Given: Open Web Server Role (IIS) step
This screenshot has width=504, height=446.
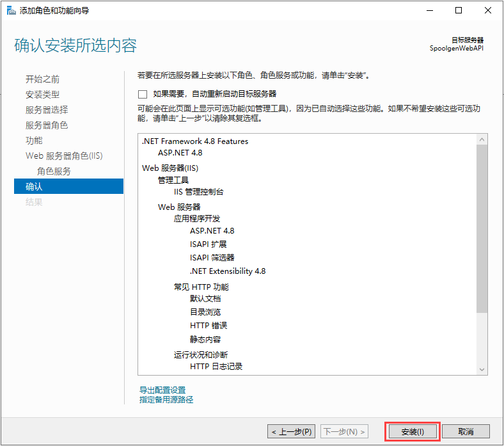Looking at the screenshot, I should 64,156.
